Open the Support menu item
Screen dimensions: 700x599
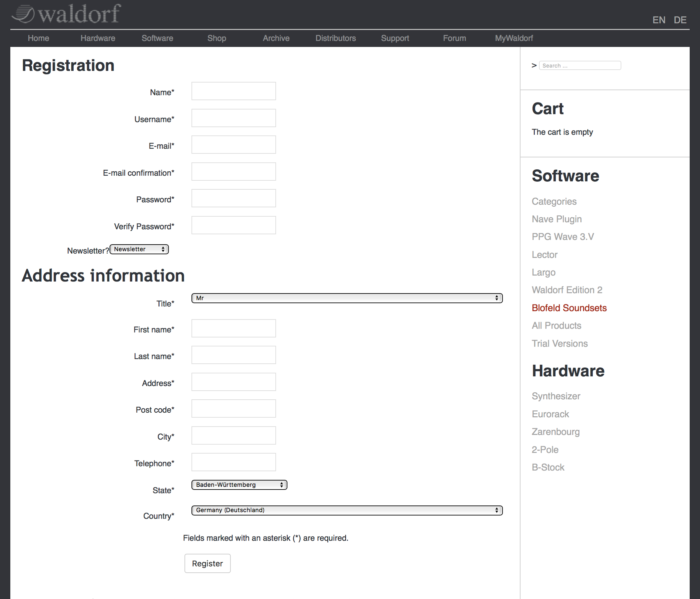(x=395, y=38)
